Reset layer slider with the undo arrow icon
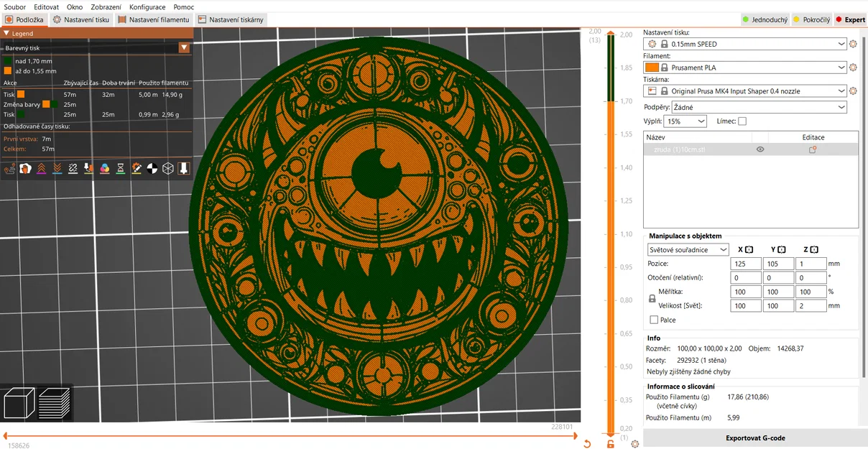Image resolution: width=868 pixels, height=449 pixels. tap(587, 443)
